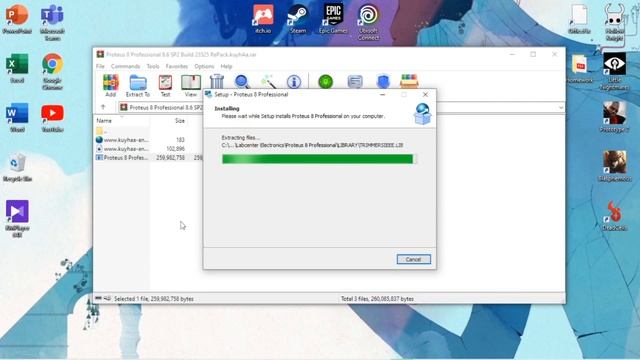
Task: Select the Epic Games desktop shortcut
Action: [x=333, y=19]
